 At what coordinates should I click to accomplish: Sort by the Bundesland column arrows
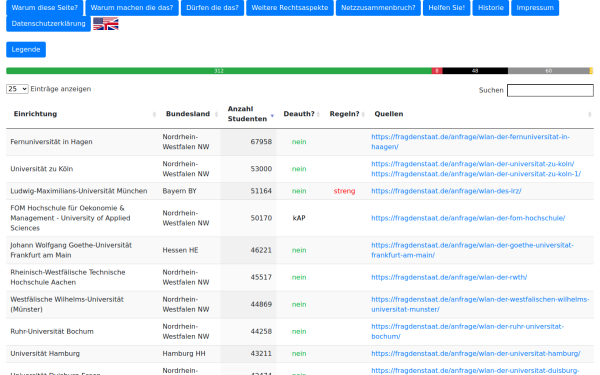[216, 114]
